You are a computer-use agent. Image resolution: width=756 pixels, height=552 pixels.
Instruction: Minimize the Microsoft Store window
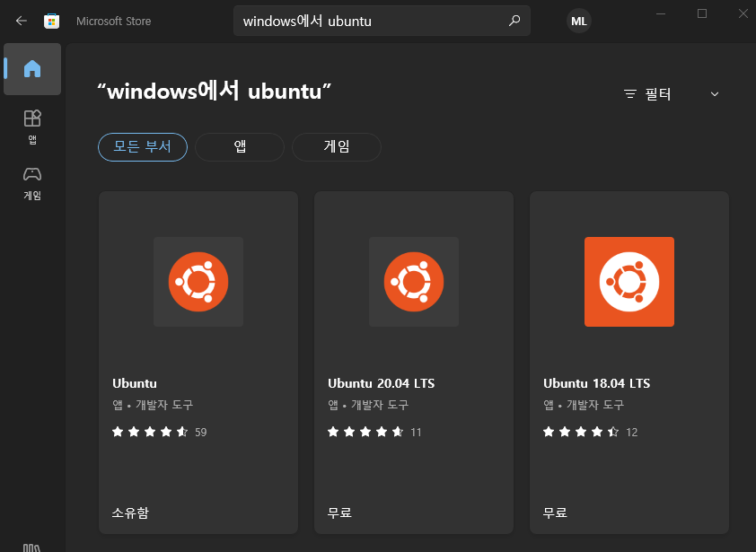661,14
